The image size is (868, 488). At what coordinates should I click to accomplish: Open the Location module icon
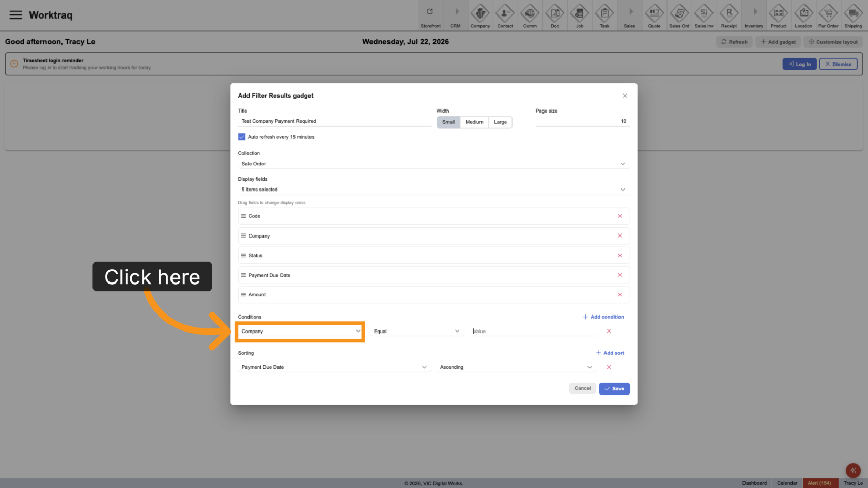pyautogui.click(x=803, y=15)
